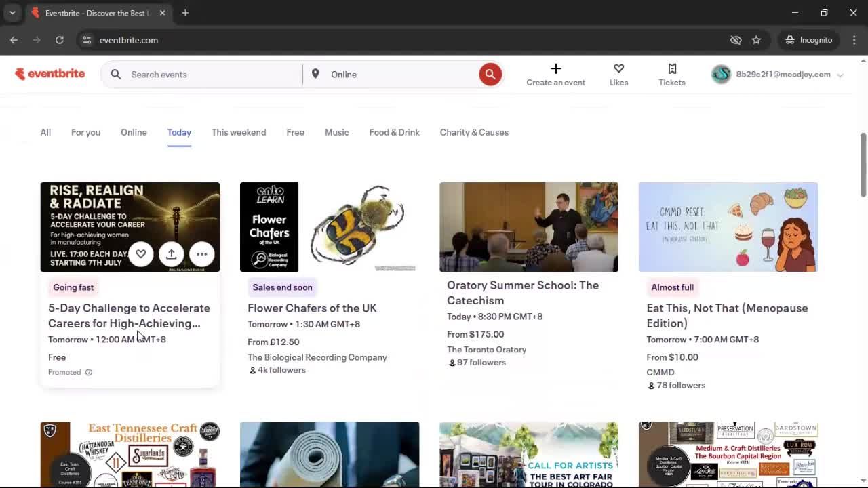This screenshot has width=868, height=488.
Task: Click the red search button
Action: (490, 75)
